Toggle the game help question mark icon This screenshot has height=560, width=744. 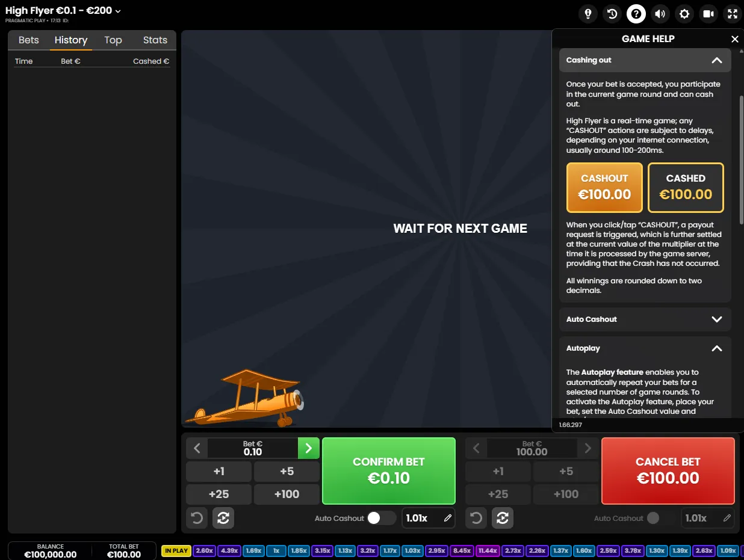click(636, 14)
